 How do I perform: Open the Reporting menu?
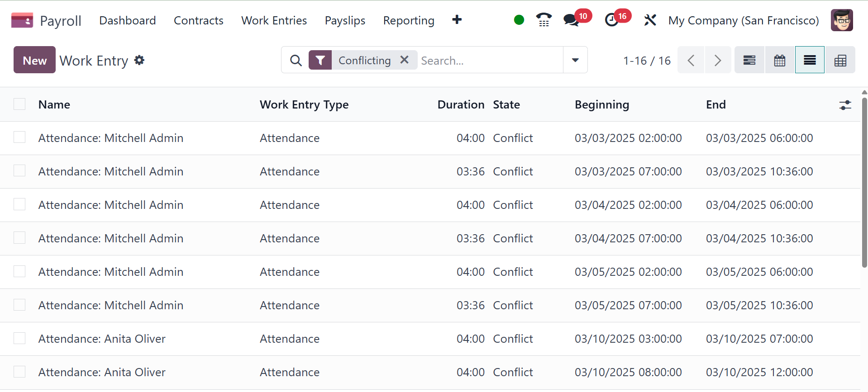408,20
